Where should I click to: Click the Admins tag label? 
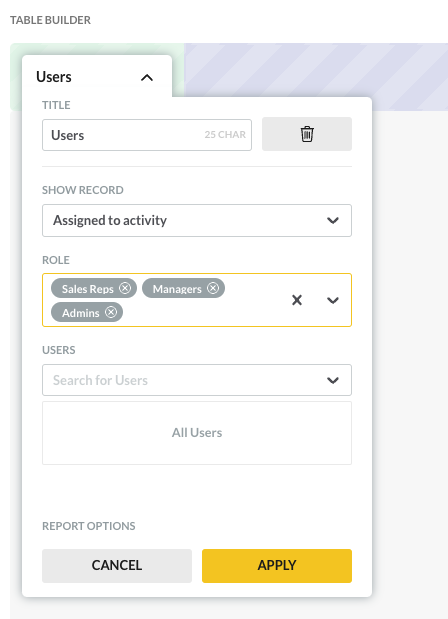coord(81,313)
